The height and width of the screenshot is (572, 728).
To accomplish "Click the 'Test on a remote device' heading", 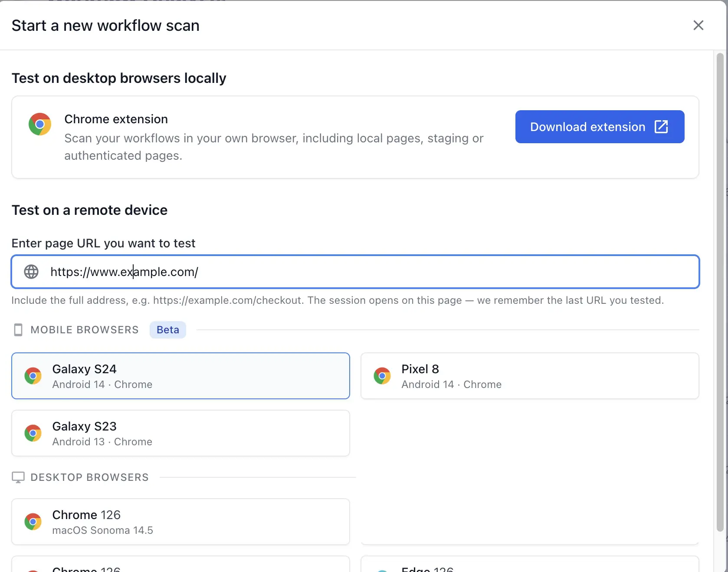I will click(89, 210).
